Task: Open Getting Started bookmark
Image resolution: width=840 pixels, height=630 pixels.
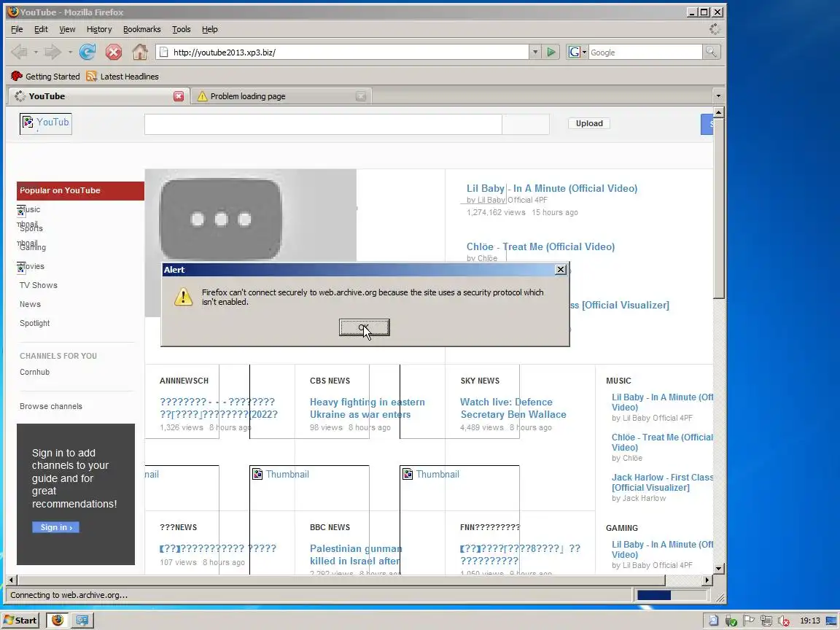Action: tap(45, 77)
